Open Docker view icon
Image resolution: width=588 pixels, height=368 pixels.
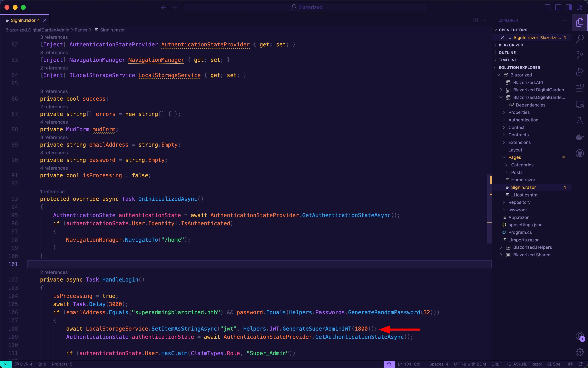tap(580, 137)
